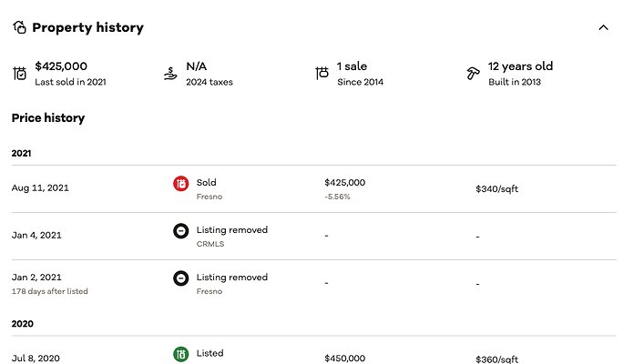Select 'Built in 2013' text
This screenshot has height=364, width=623.
click(x=515, y=82)
